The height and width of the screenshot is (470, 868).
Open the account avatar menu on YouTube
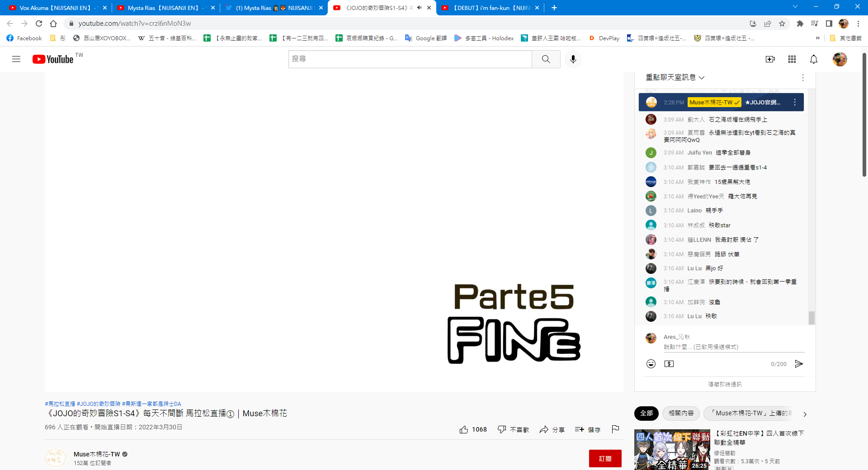point(840,59)
